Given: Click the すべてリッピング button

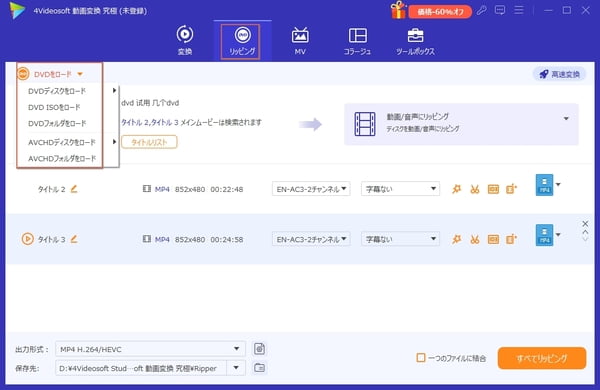Looking at the screenshot, I should click(542, 358).
